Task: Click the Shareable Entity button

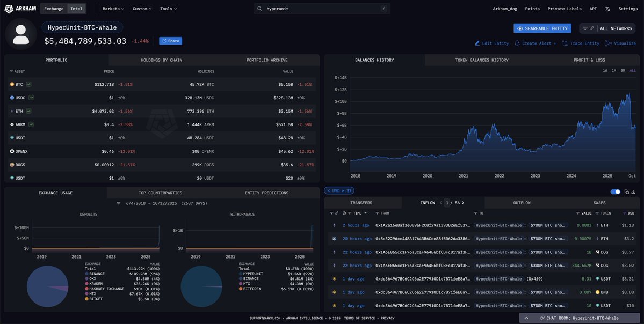Action: 542,28
